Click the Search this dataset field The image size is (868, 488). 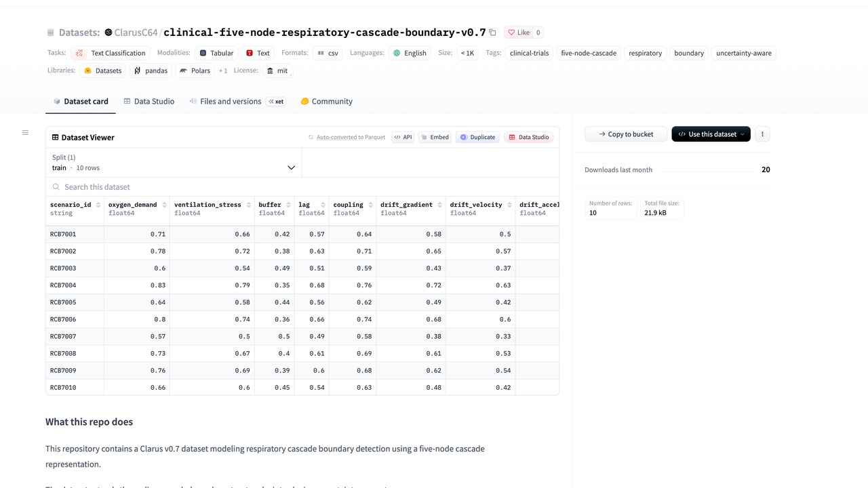tap(302, 187)
